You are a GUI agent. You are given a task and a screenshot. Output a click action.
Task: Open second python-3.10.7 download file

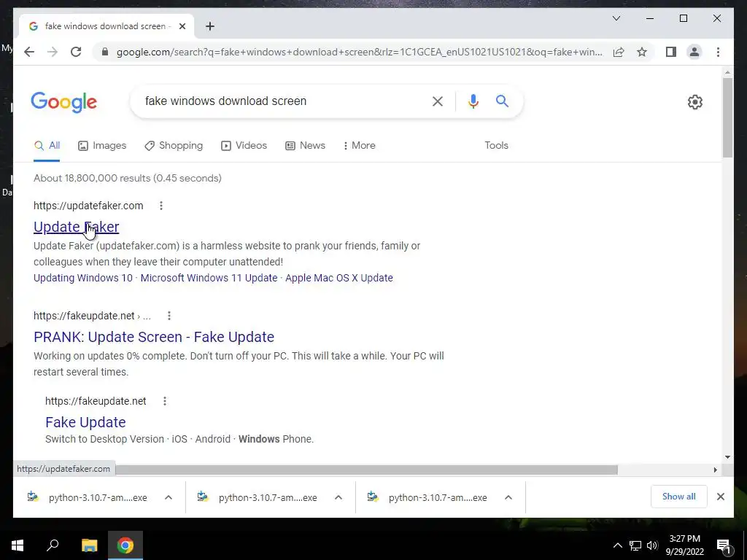[258, 497]
